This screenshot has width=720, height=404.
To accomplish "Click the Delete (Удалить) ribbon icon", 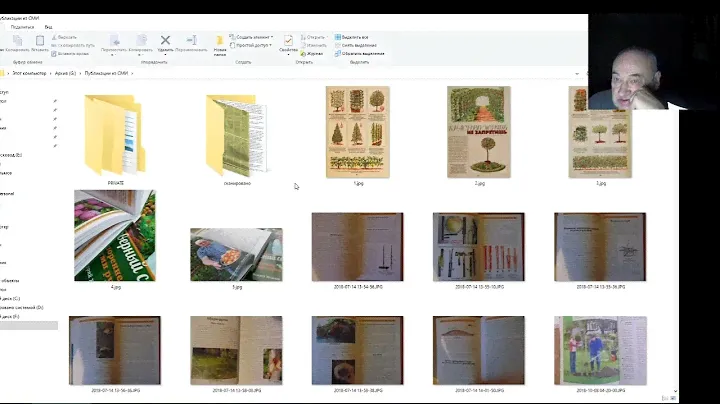I will click(x=166, y=42).
